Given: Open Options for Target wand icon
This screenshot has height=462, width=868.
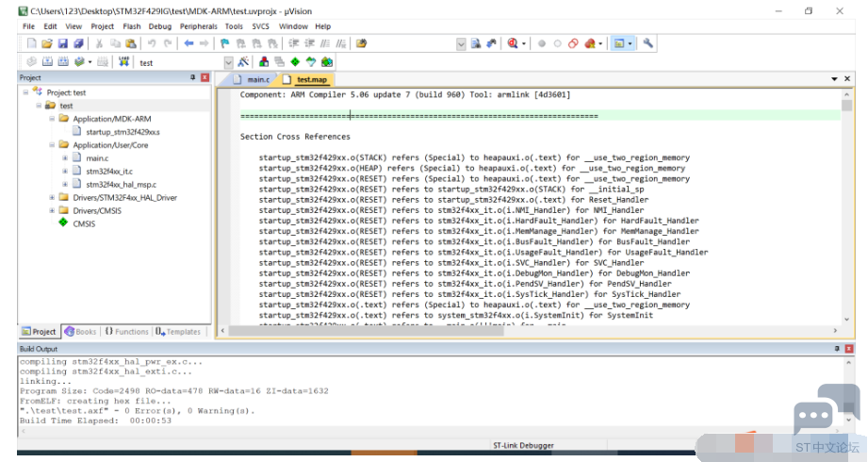Looking at the screenshot, I should pyautogui.click(x=243, y=62).
